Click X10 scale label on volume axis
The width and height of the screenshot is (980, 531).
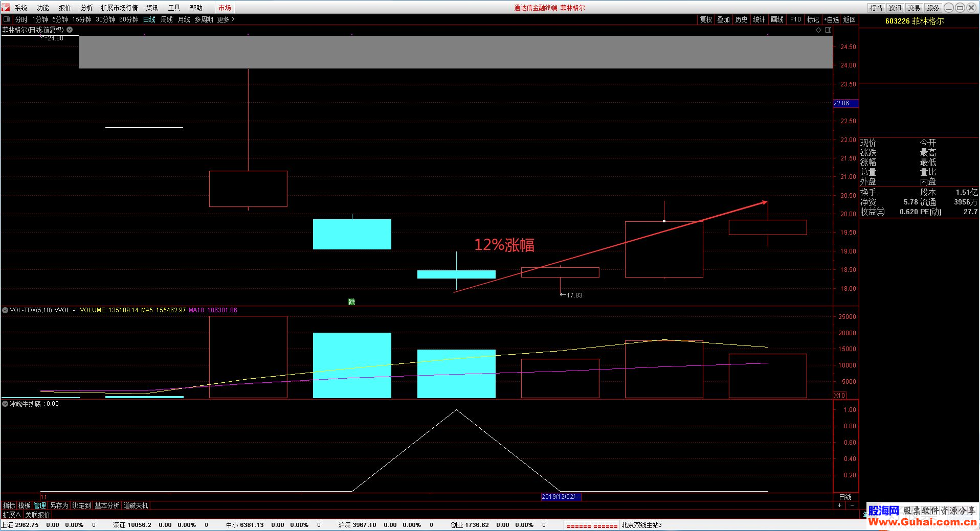839,395
